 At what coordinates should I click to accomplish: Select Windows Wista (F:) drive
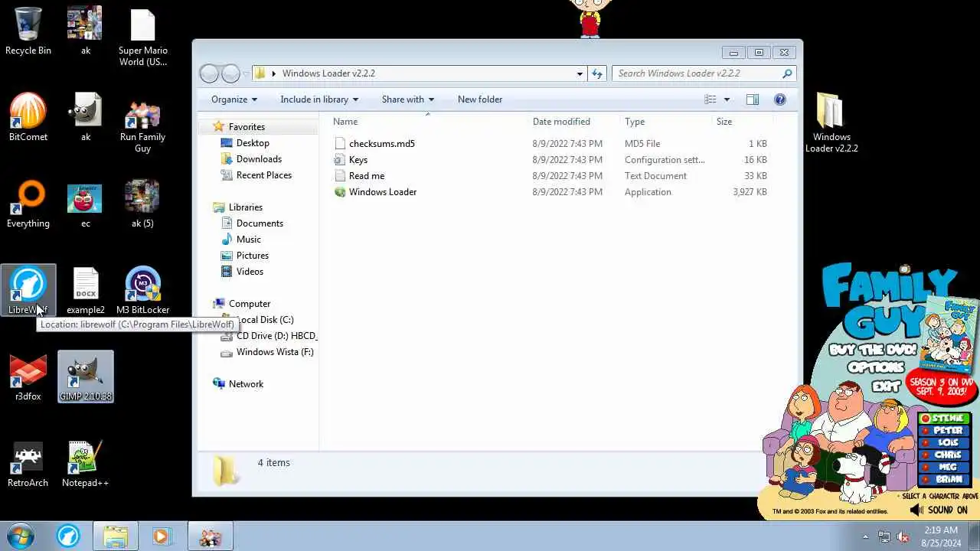275,352
